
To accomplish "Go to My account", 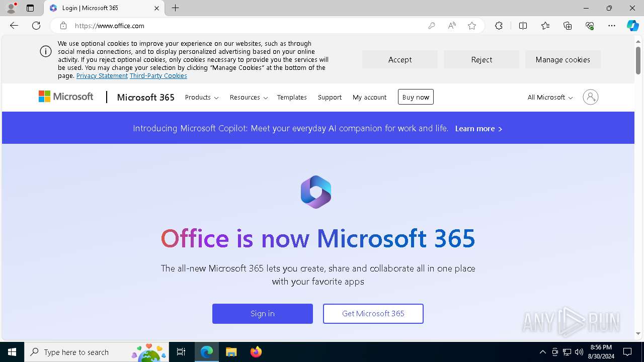I will (369, 97).
